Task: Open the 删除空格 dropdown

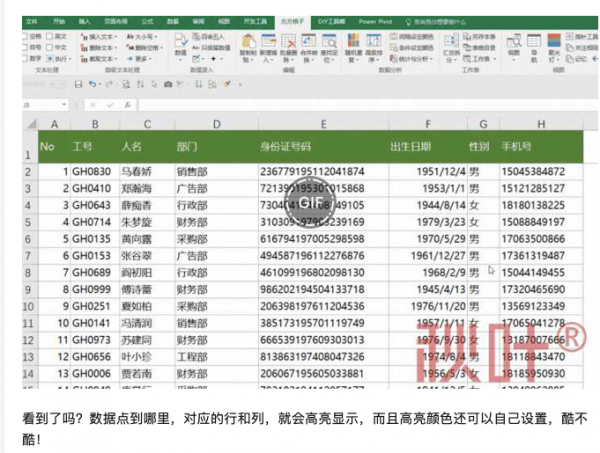Action: click(145, 48)
